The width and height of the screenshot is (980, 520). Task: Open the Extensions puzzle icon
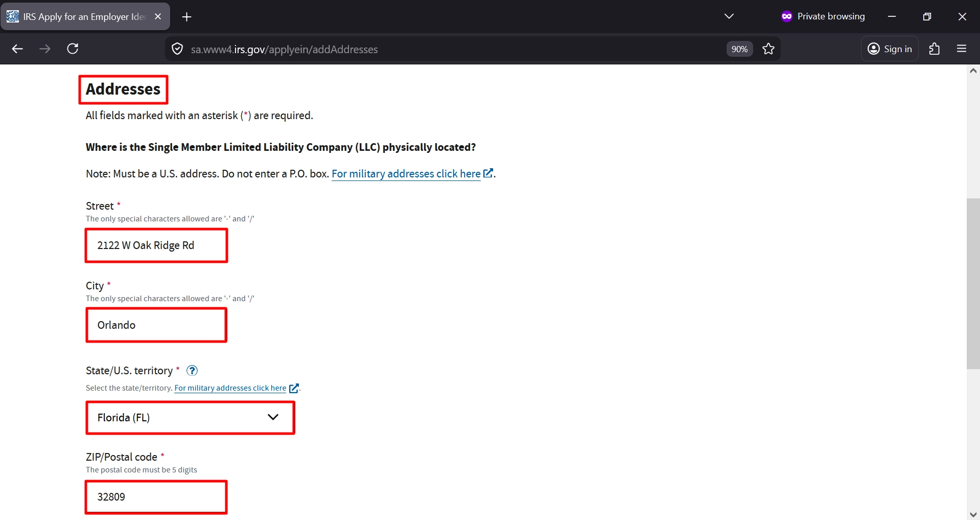[934, 49]
